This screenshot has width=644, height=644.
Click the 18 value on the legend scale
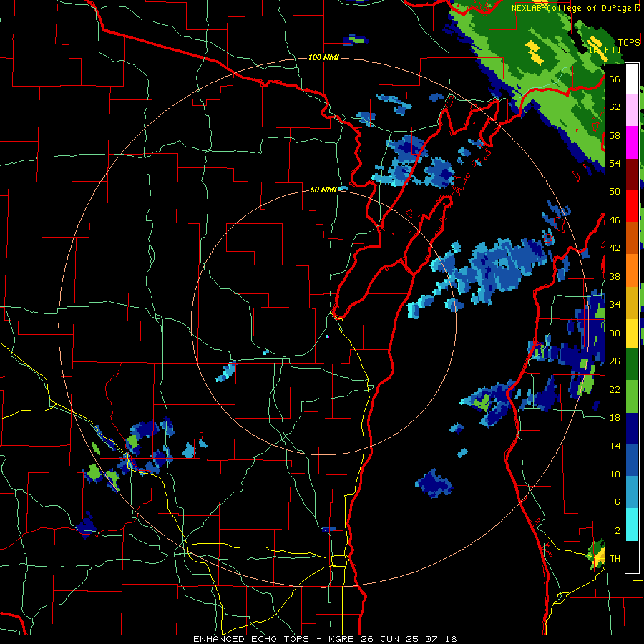tap(615, 418)
